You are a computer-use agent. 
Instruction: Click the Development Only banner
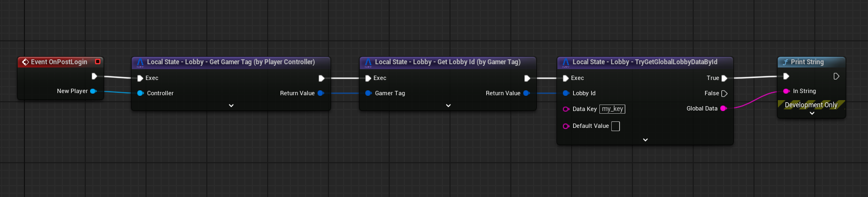click(812, 105)
